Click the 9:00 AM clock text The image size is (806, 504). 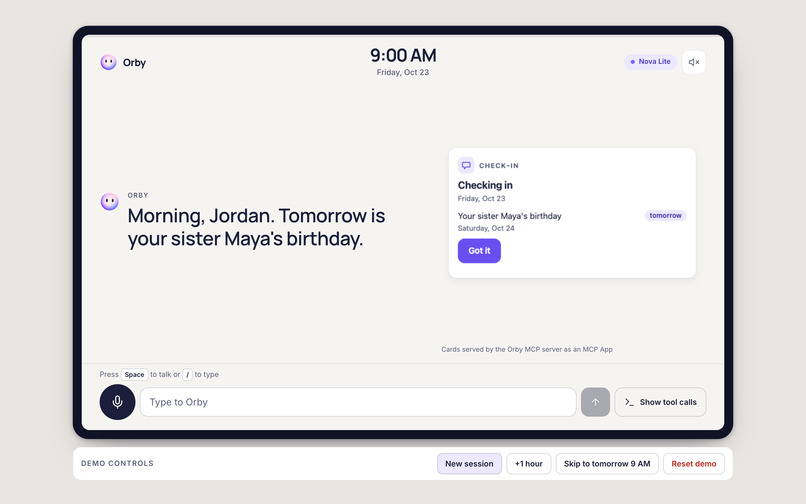pyautogui.click(x=403, y=55)
